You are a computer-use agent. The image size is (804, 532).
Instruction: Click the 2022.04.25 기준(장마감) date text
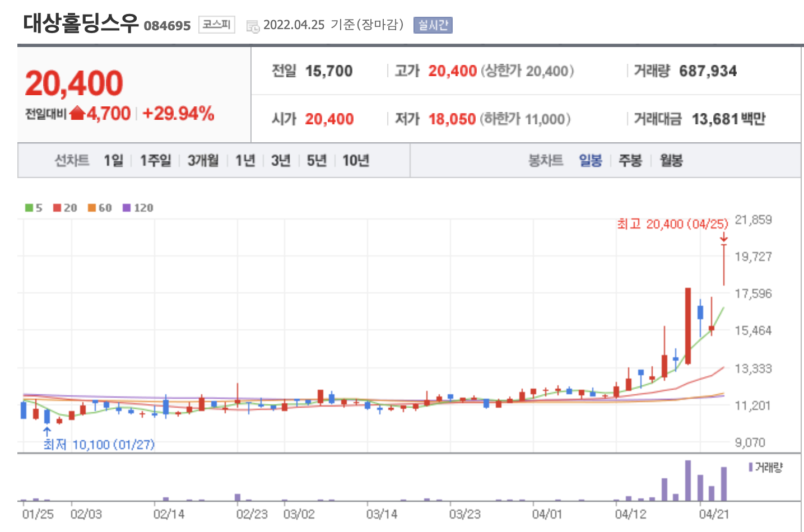(333, 25)
